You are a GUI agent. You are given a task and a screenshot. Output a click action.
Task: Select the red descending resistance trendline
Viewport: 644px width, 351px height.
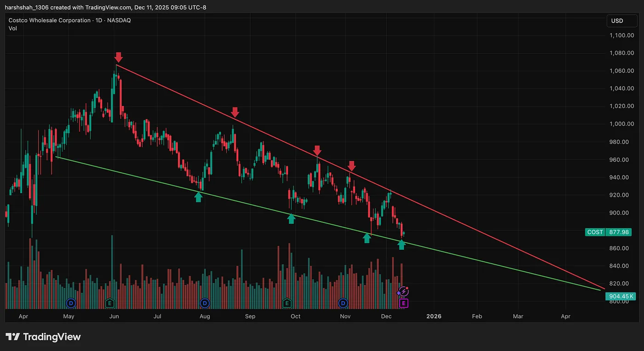[361, 177]
